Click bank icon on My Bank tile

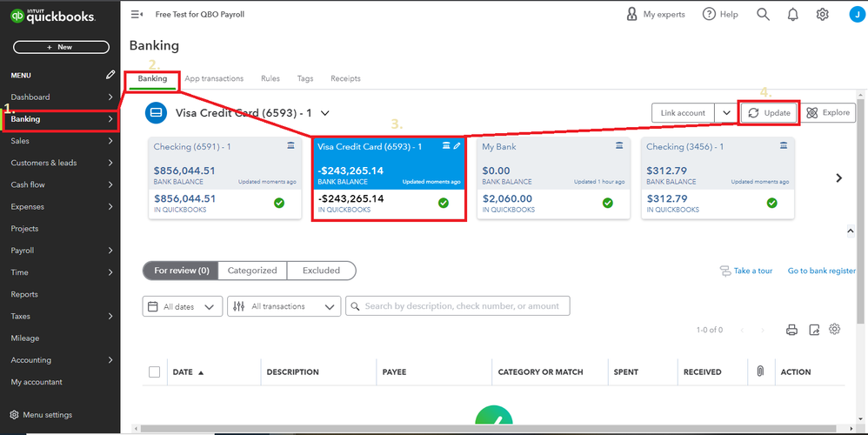pyautogui.click(x=619, y=145)
